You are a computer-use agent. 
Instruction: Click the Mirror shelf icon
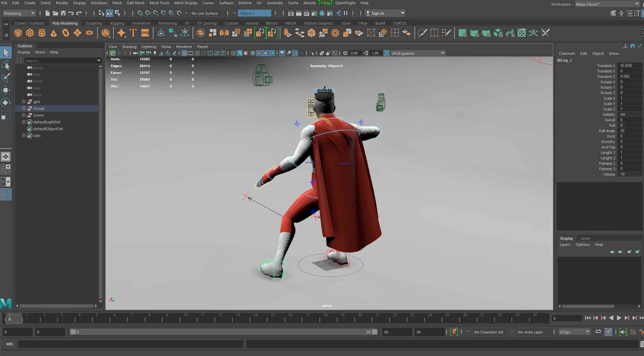(224, 33)
